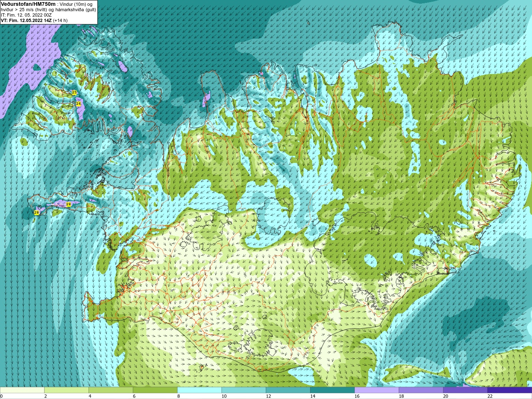This screenshot has width=532, height=399.
Task: Click the 28 gust marker on the purple patch
Action: pyautogui.click(x=69, y=204)
